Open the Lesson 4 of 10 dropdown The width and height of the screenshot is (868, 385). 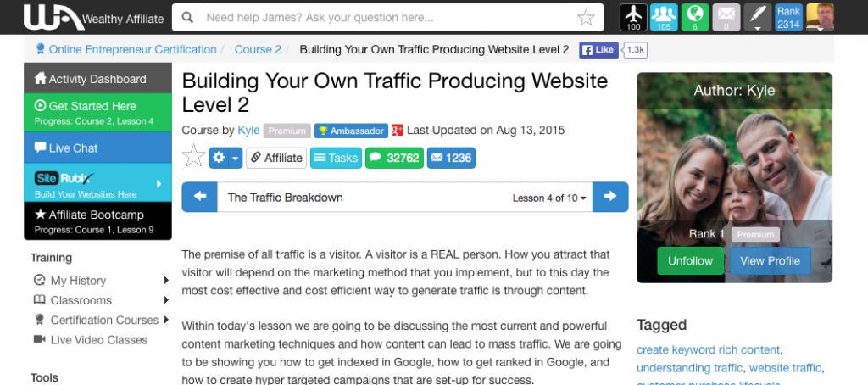tap(549, 198)
